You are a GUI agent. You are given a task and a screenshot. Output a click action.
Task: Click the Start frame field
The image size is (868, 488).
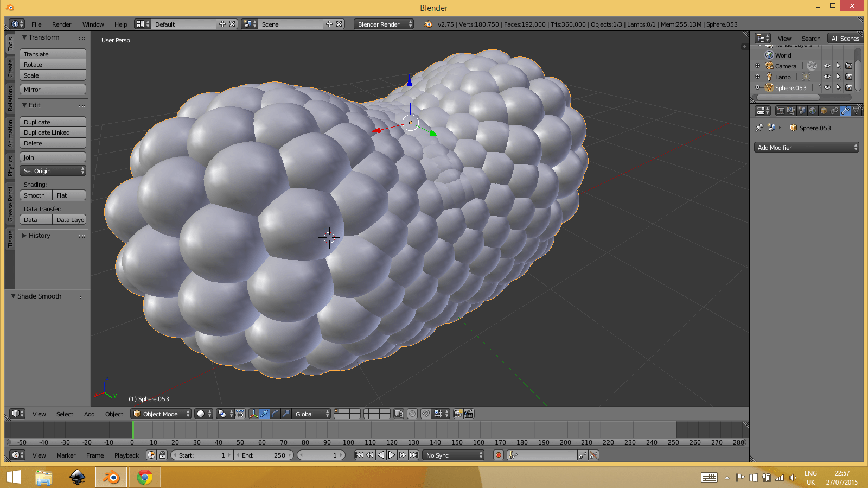click(201, 455)
